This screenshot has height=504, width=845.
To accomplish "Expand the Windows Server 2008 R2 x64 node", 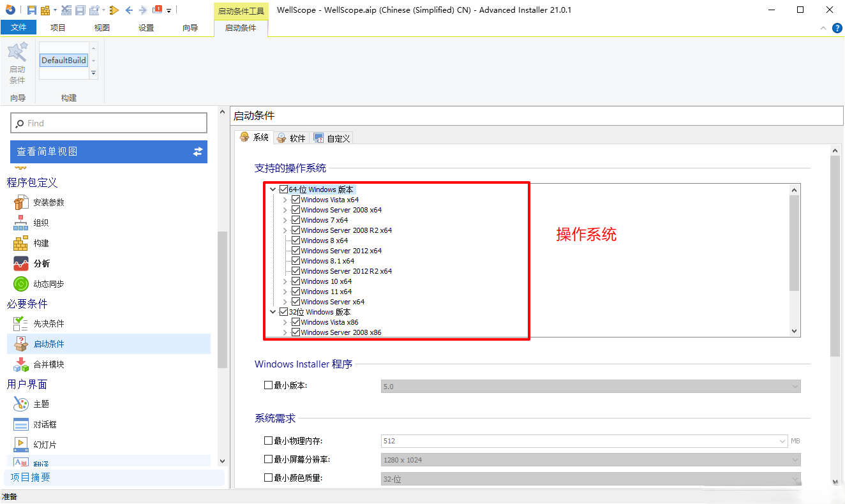I will tap(285, 230).
